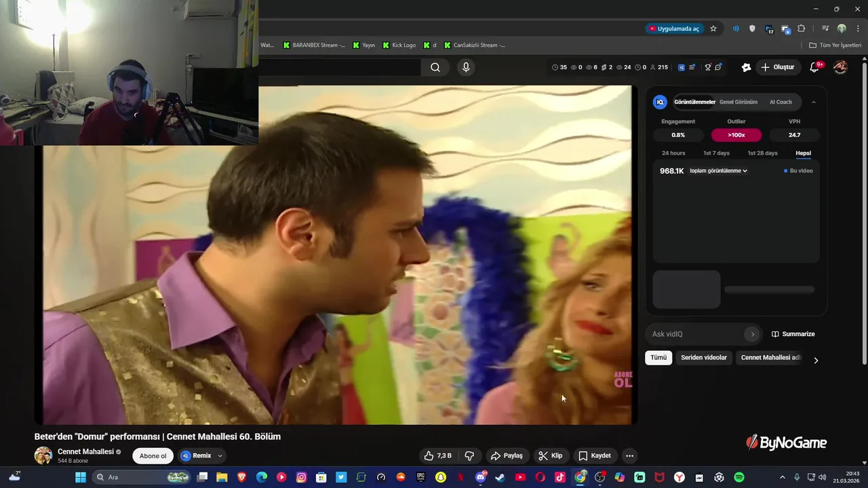Image resolution: width=868 pixels, height=488 pixels.
Task: Open more actions three-dot button
Action: [x=629, y=455]
